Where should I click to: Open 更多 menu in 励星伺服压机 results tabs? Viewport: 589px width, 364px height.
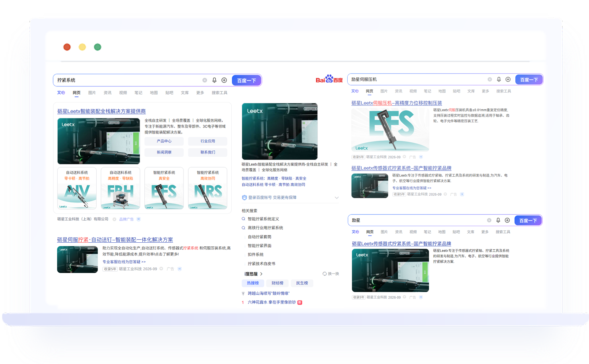click(486, 91)
